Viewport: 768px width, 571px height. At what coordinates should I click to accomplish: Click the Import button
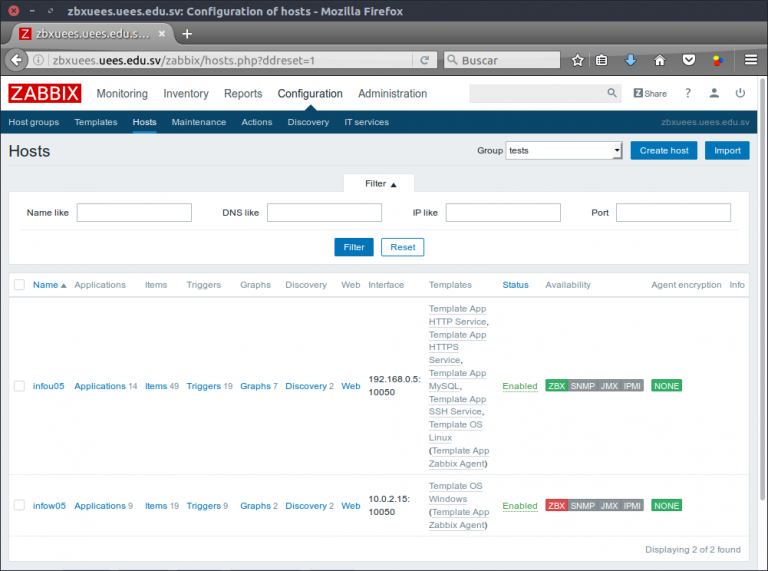(x=727, y=150)
